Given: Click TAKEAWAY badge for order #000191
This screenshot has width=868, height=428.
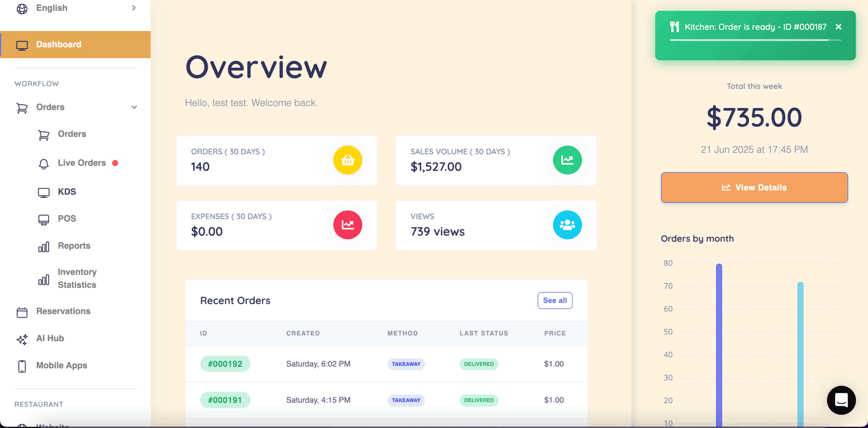Looking at the screenshot, I should (x=406, y=400).
